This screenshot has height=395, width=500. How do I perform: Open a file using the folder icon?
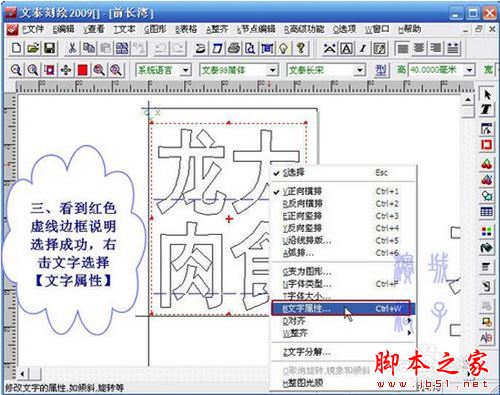click(33, 49)
